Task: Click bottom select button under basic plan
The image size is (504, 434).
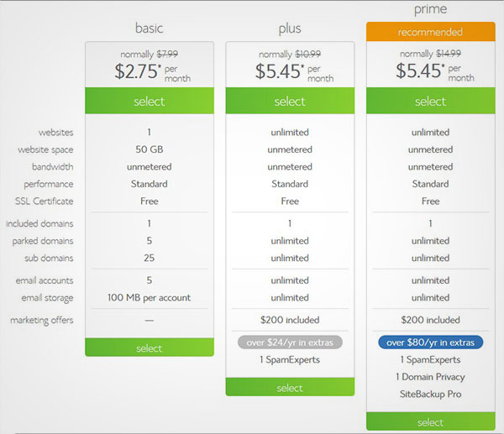Action: [x=150, y=348]
